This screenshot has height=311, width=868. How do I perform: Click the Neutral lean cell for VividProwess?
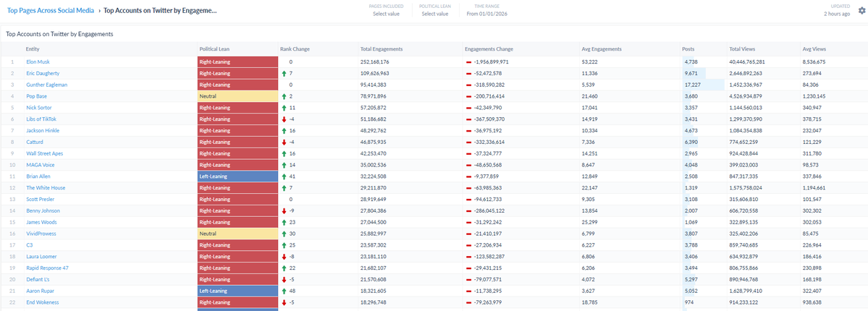click(x=237, y=234)
